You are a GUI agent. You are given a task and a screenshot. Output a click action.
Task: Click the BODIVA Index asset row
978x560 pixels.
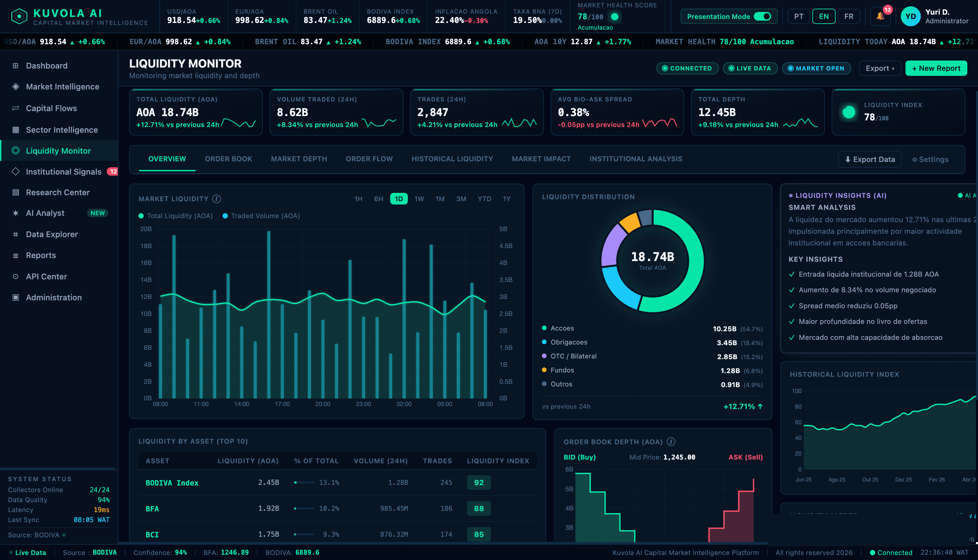click(337, 483)
